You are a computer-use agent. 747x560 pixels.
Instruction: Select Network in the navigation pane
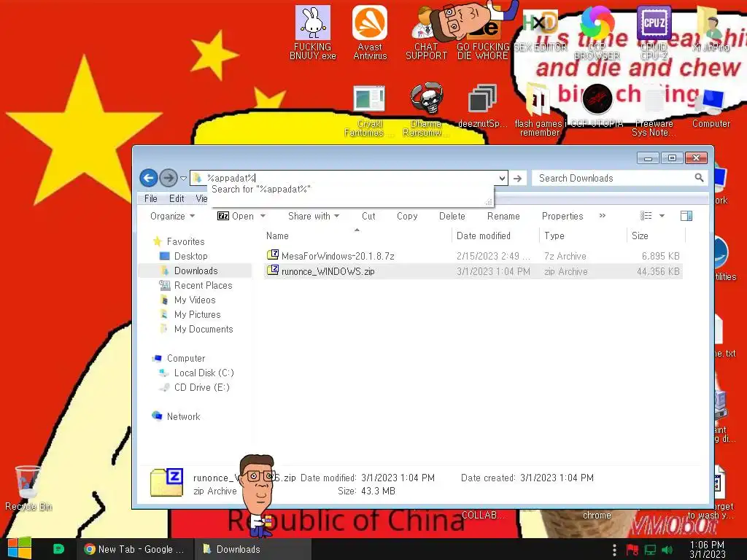tap(183, 416)
